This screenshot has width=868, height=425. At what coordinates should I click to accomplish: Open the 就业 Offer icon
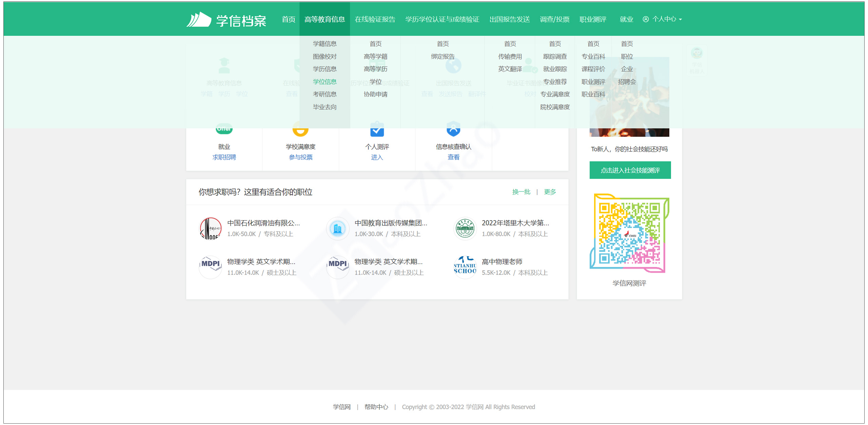[x=224, y=129]
